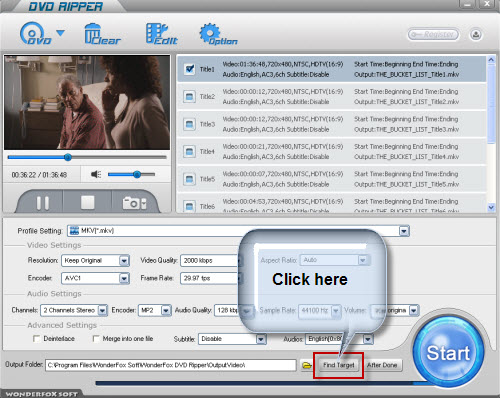Open the Resolution Keep Original dropdown
The image size is (500, 398).
[x=124, y=260]
